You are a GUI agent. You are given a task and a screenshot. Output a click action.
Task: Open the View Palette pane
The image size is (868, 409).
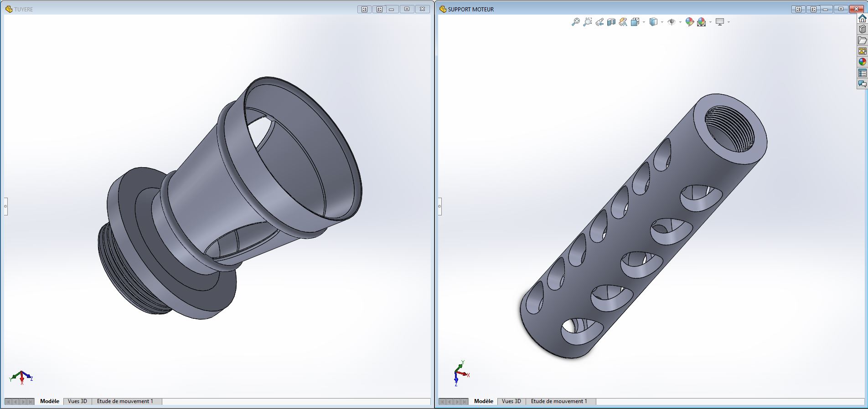862,51
